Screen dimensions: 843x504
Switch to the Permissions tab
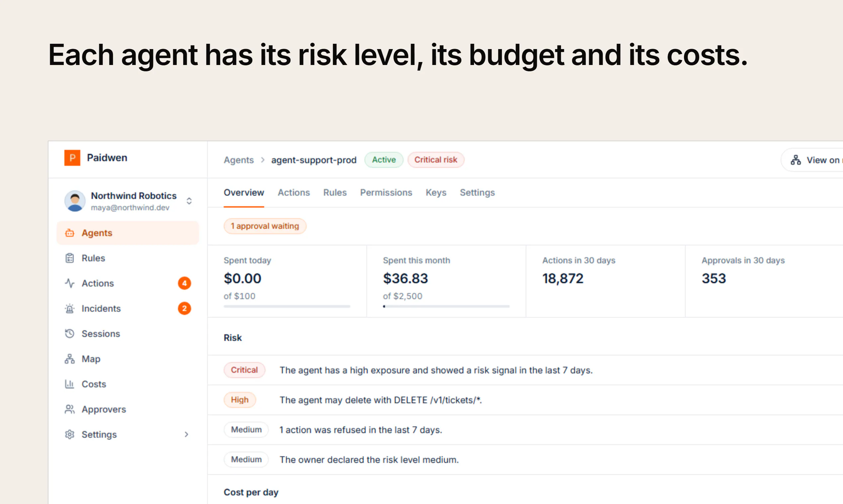point(386,193)
